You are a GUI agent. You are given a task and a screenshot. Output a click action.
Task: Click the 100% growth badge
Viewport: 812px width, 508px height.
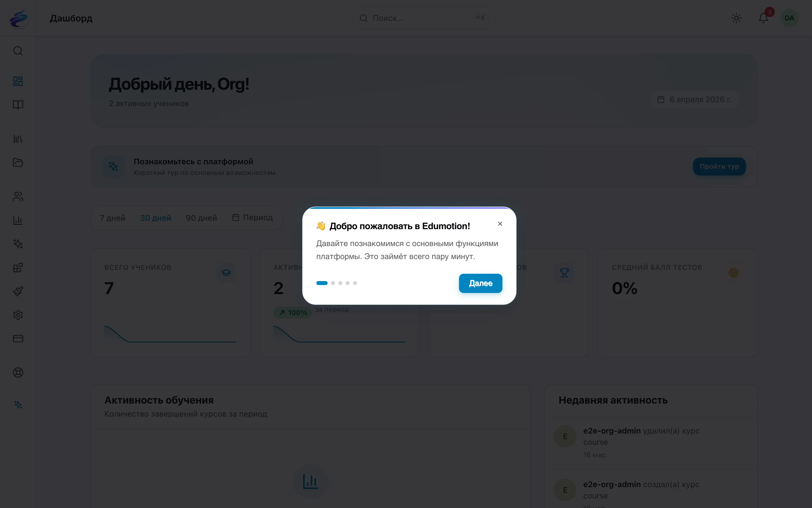[x=293, y=312]
